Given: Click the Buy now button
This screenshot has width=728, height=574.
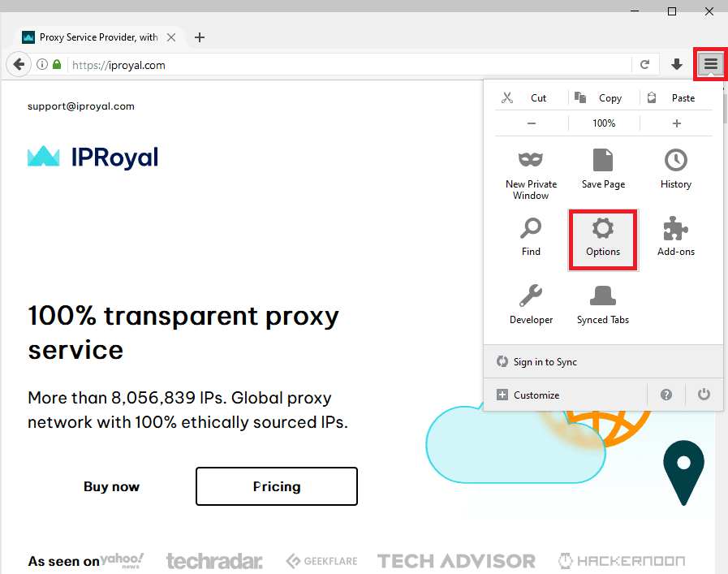Looking at the screenshot, I should coord(111,486).
